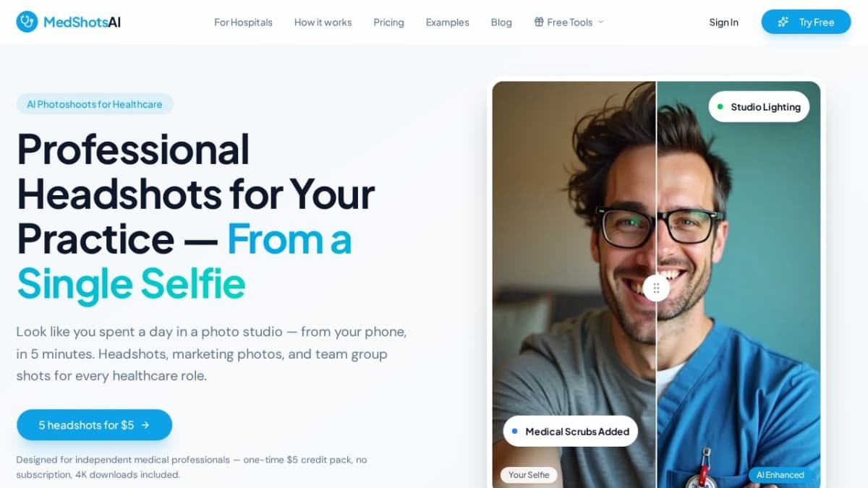This screenshot has height=488, width=868.
Task: Click the AI Photoshoots for Healthcare pill
Action: 95,104
